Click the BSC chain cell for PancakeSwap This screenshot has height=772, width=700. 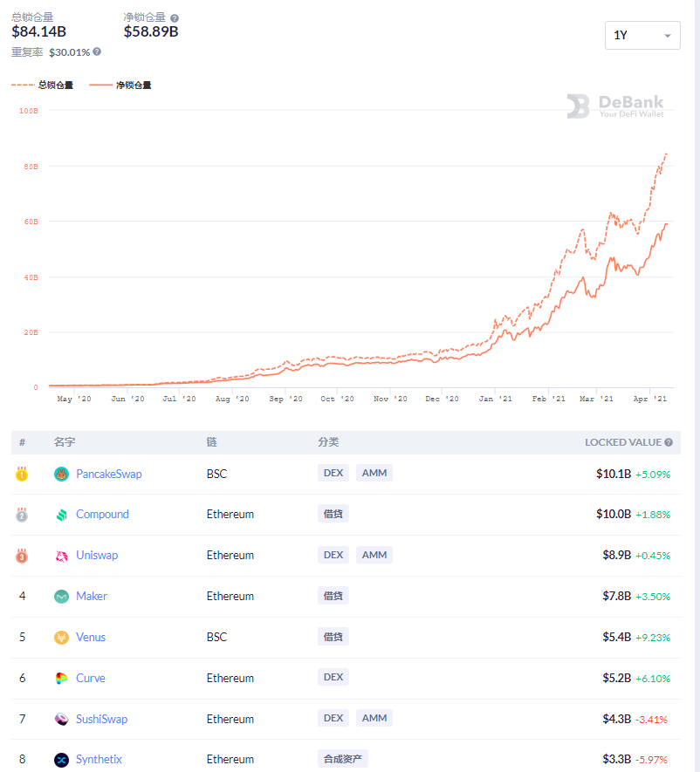click(x=216, y=475)
